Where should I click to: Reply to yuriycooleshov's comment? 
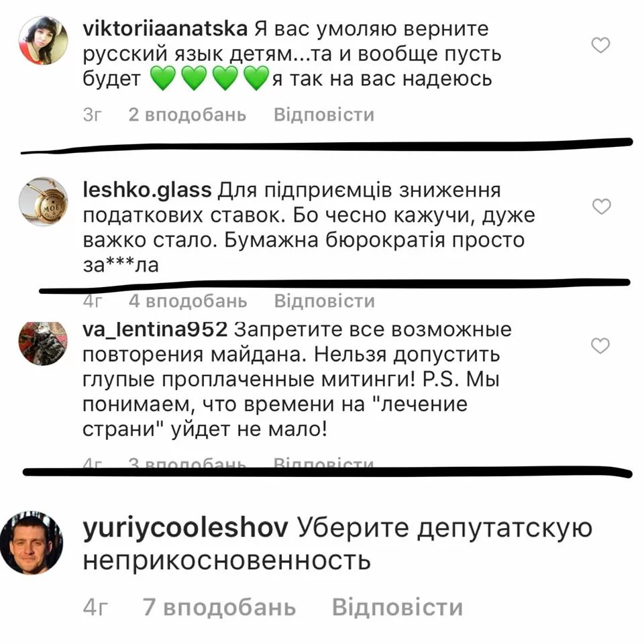397,607
